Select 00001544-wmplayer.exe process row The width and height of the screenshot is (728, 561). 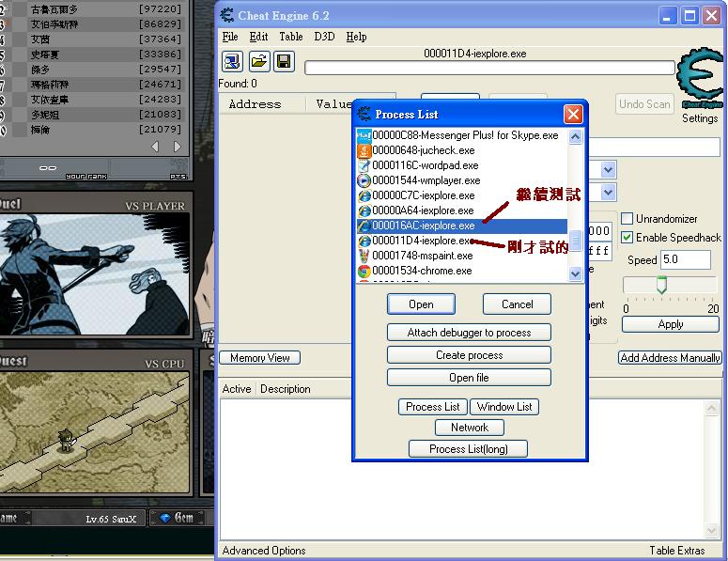tap(462, 180)
